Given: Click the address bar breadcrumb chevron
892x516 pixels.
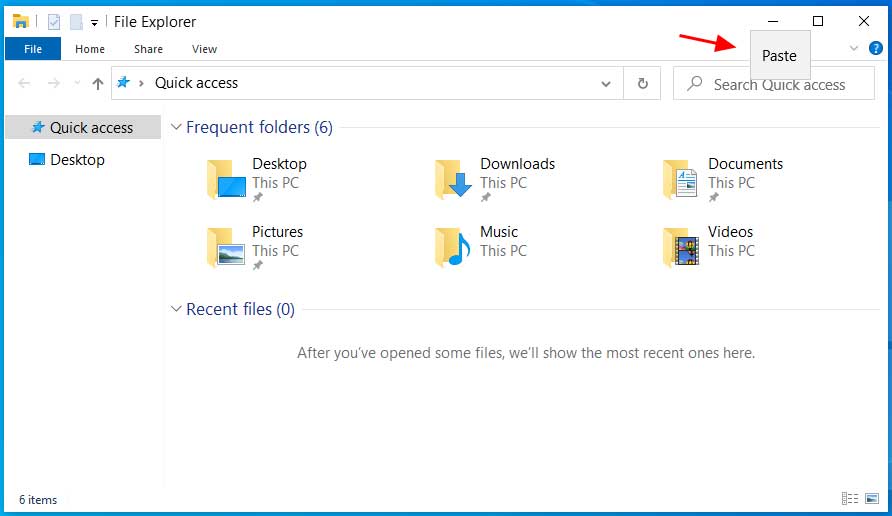Looking at the screenshot, I should click(x=141, y=83).
